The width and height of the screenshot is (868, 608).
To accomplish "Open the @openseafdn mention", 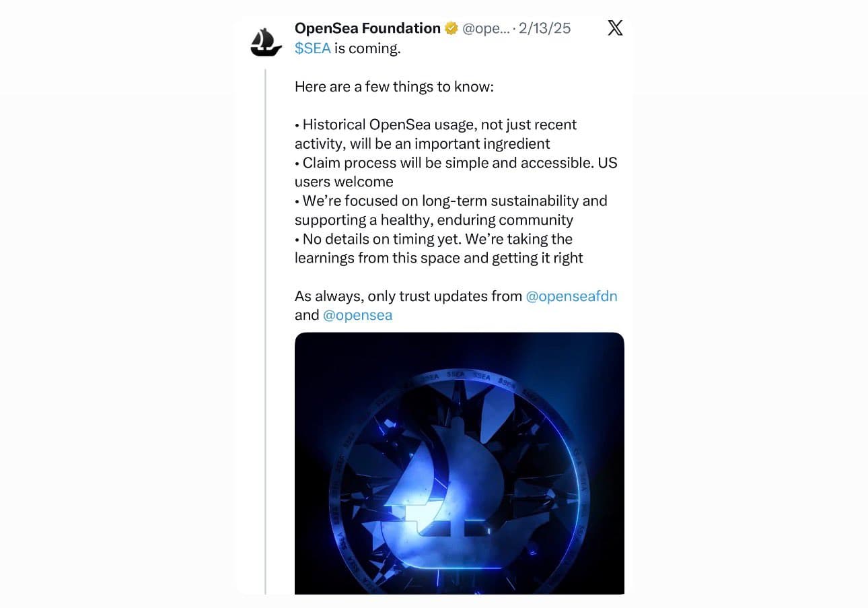I will tap(571, 296).
